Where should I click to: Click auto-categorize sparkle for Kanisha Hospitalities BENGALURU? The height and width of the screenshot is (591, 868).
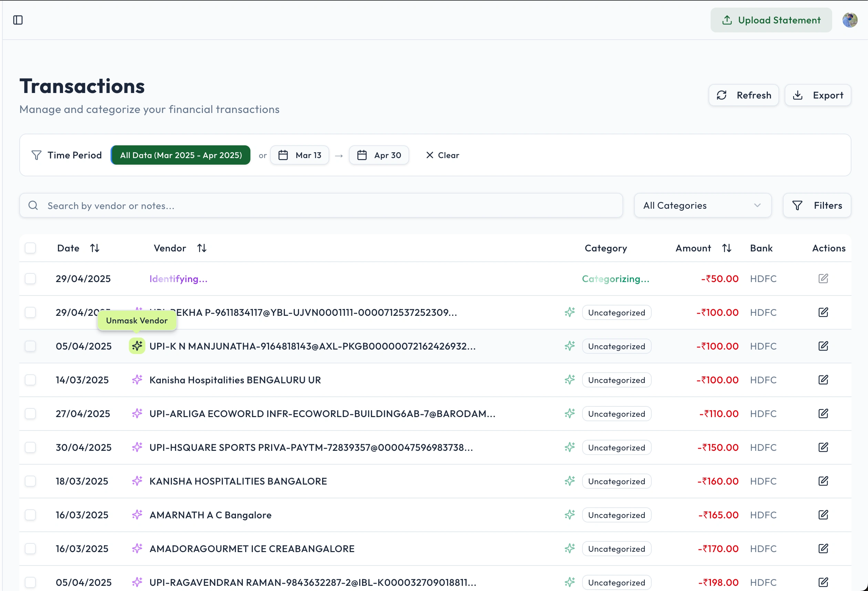pyautogui.click(x=570, y=380)
